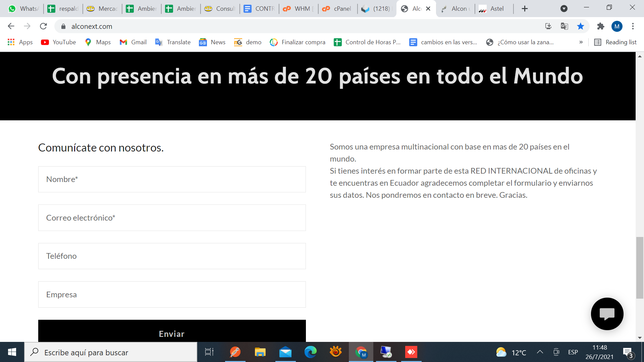Switch to the (1218) tab

pos(377,9)
